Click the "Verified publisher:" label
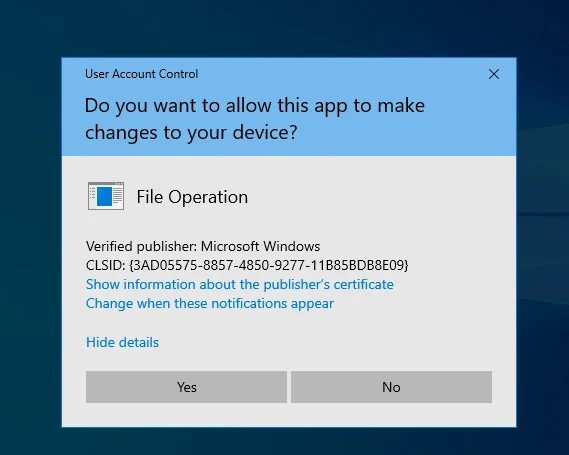Viewport: 569px width, 455px height. [142, 246]
